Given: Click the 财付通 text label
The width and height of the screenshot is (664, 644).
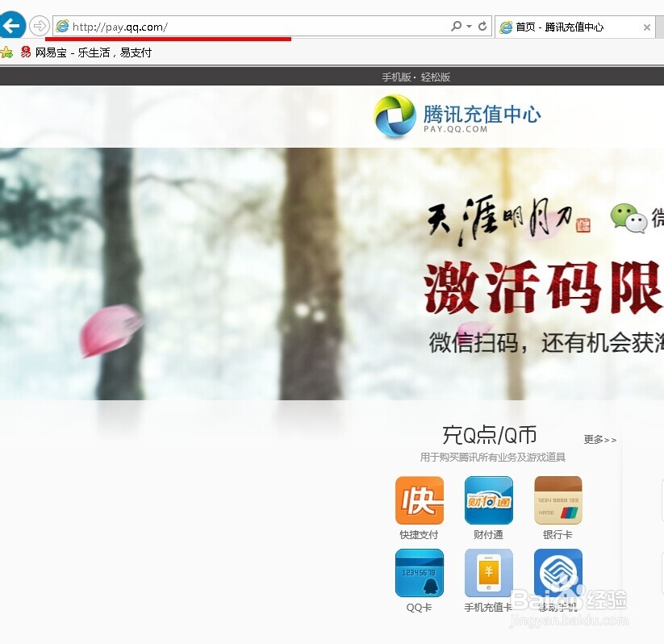Looking at the screenshot, I should tap(488, 535).
